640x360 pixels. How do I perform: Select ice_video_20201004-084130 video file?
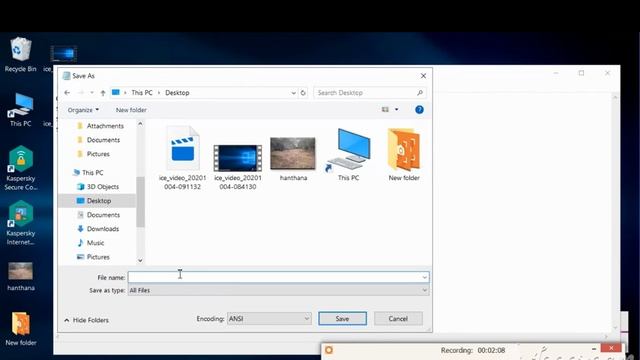(x=238, y=167)
